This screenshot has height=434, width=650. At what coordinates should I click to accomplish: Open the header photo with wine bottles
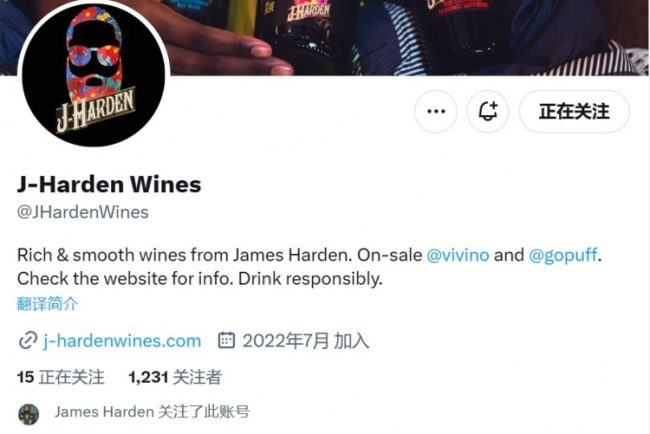(x=406, y=37)
